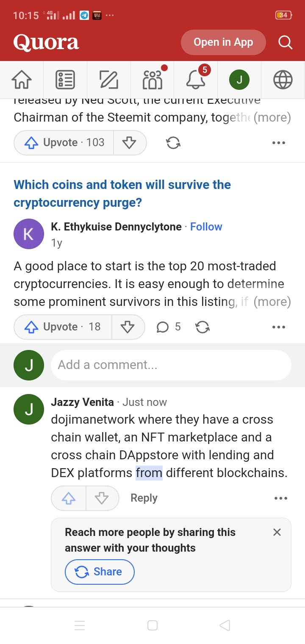This screenshot has width=305, height=644.
Task: Open the three-dot menu beside Upvote 103
Action: click(x=279, y=143)
